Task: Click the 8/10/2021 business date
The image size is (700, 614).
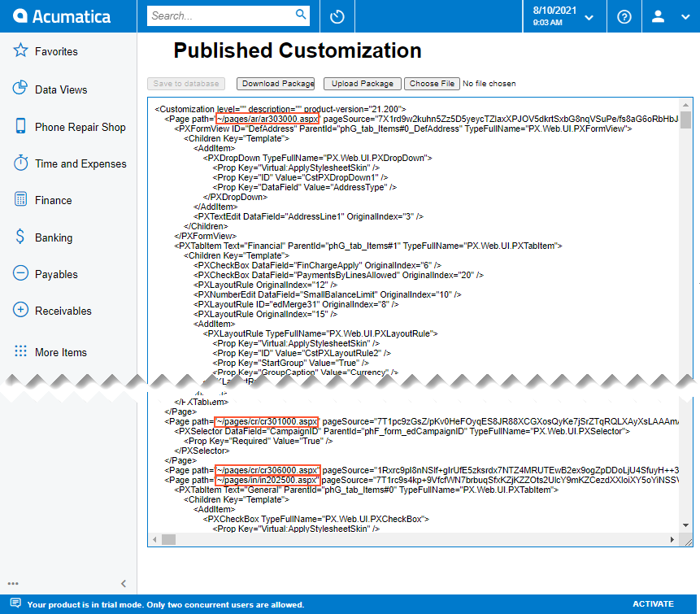Action: pyautogui.click(x=554, y=11)
